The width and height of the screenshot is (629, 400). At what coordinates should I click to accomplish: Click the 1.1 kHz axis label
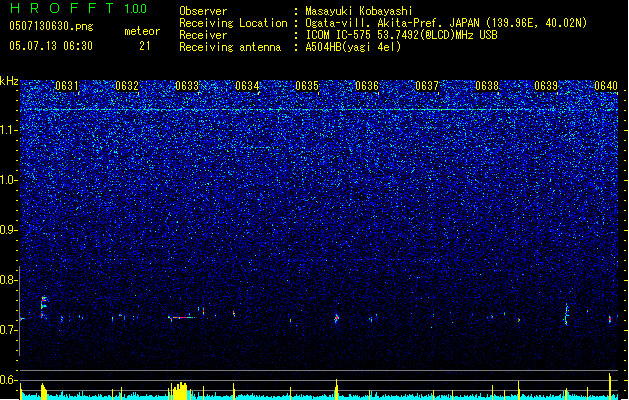click(9, 130)
